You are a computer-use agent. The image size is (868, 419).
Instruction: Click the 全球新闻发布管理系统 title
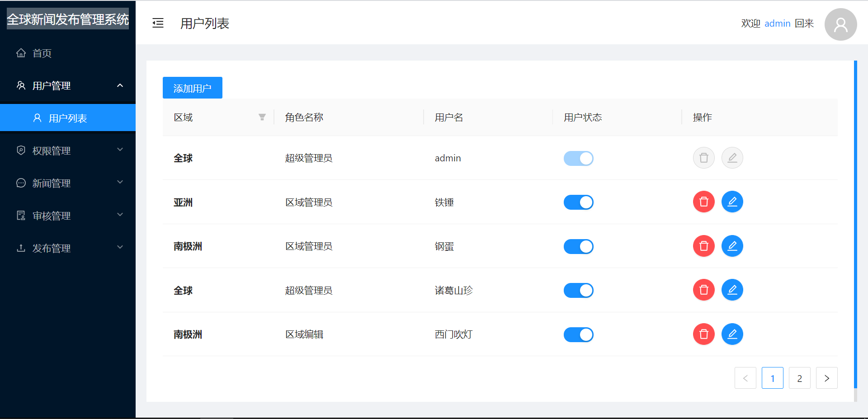click(68, 19)
